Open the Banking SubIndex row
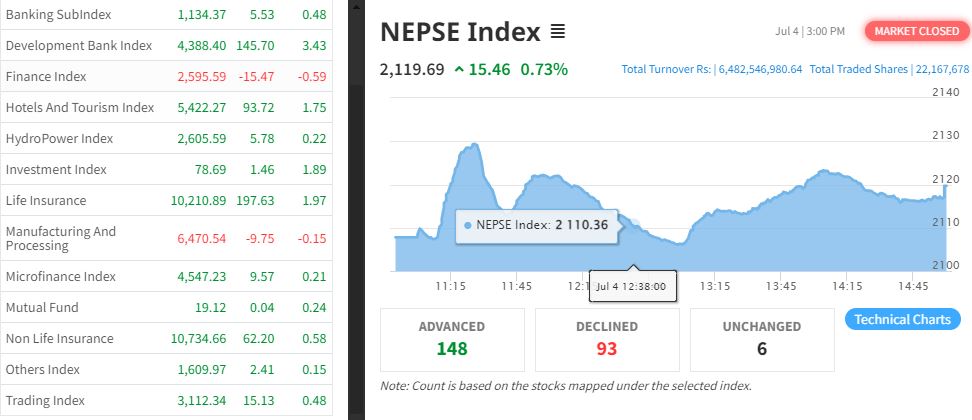The width and height of the screenshot is (972, 420). (58, 15)
